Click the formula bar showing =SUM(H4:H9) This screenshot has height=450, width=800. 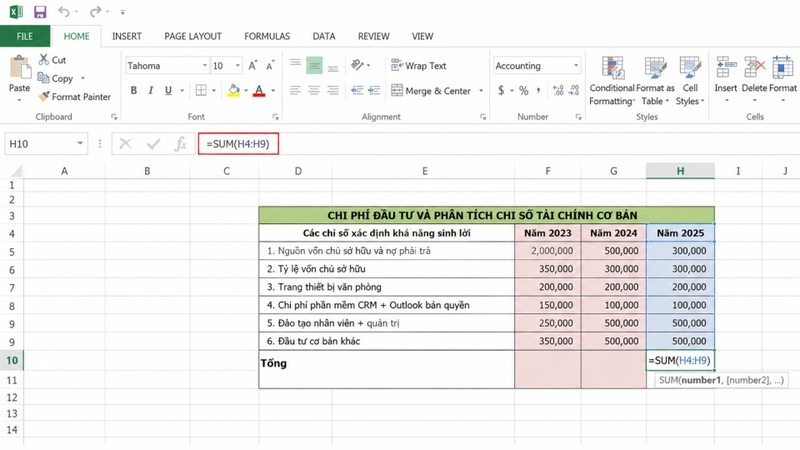(238, 144)
